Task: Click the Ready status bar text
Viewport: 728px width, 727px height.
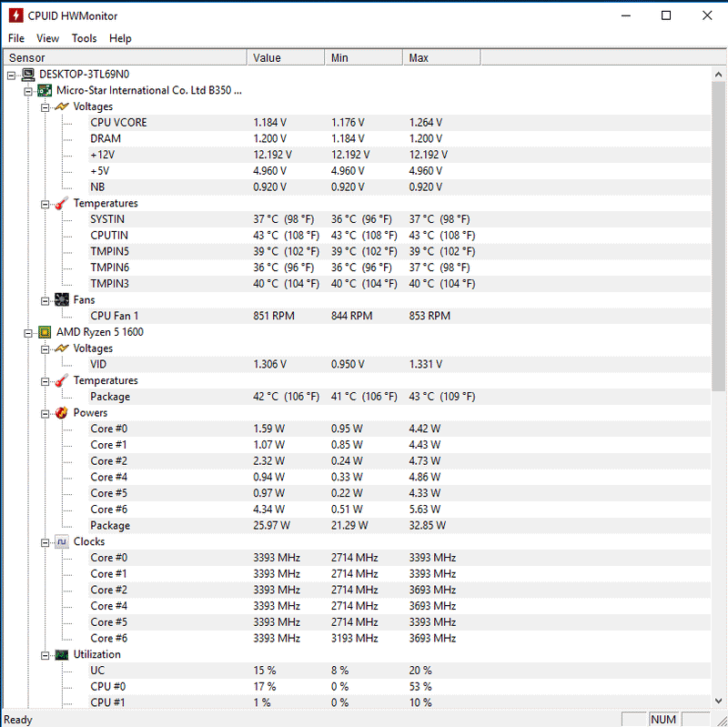Action: point(18,720)
